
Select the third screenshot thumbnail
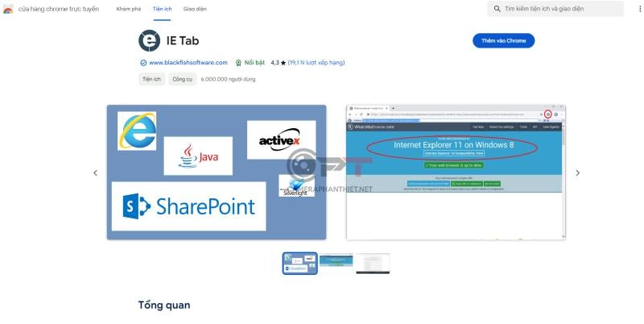coord(373,263)
